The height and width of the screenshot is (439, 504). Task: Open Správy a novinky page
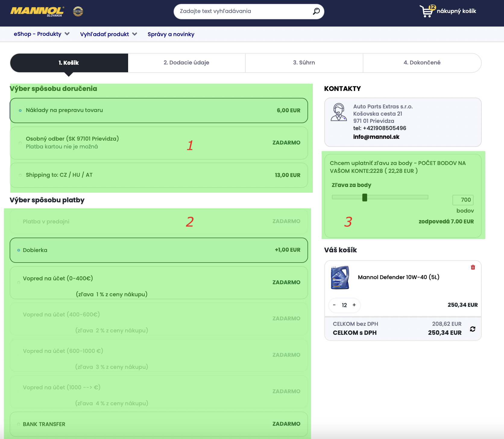(171, 34)
